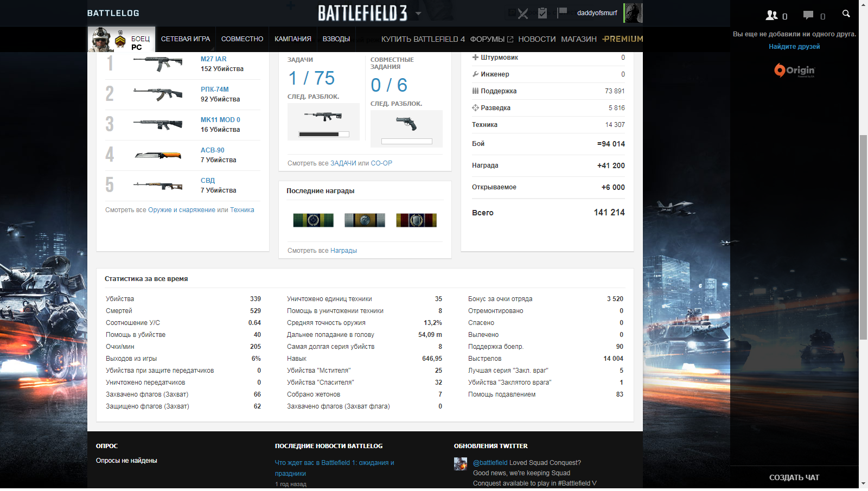This screenshot has height=491, width=868.
Task: Click the РПК-74М weapon image
Action: pos(158,94)
